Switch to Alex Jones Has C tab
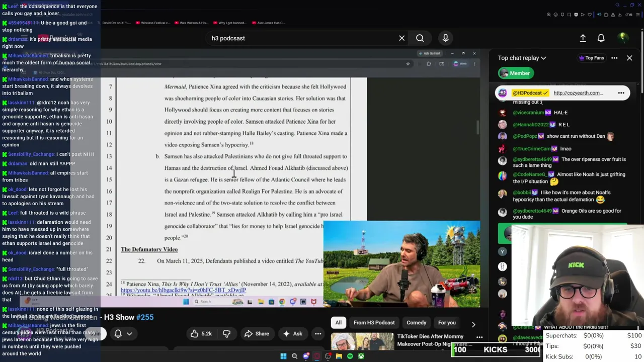This screenshot has width=644, height=362. coord(268,23)
